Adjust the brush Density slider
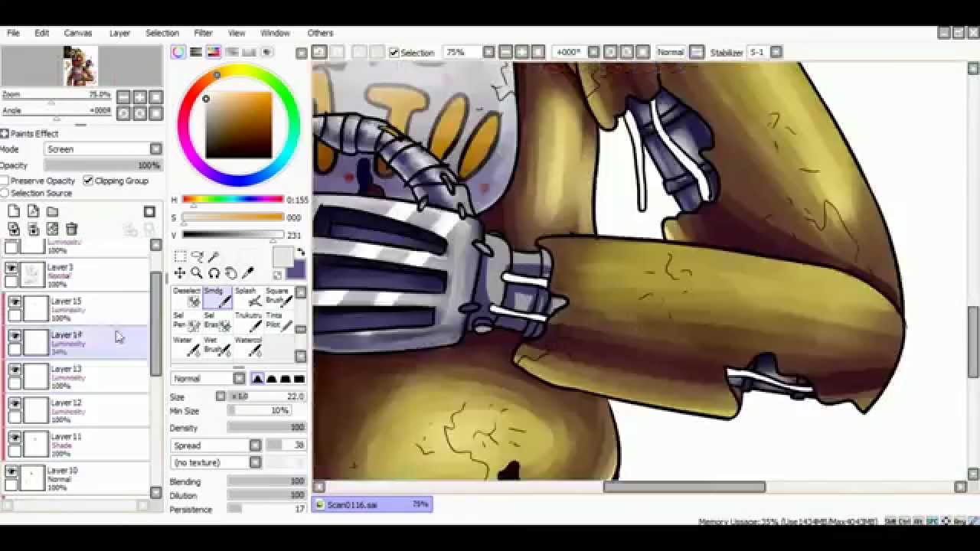This screenshot has width=980, height=551. point(266,428)
